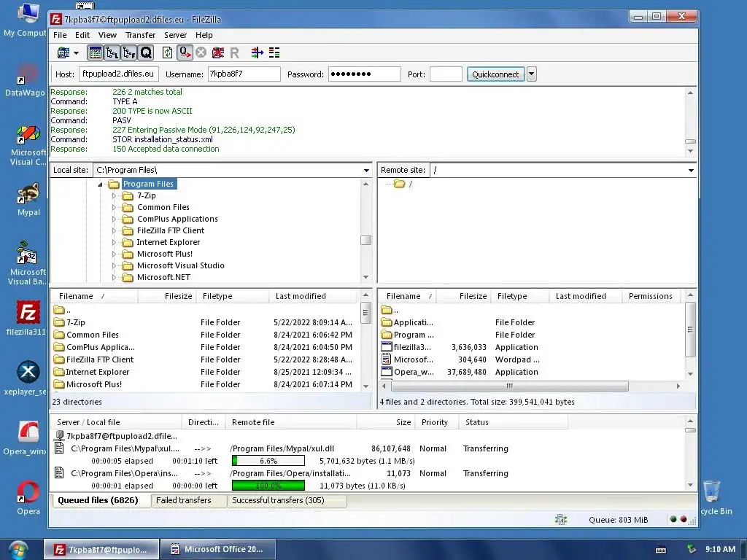Open the Help menu
The width and height of the screenshot is (747, 560).
point(204,35)
